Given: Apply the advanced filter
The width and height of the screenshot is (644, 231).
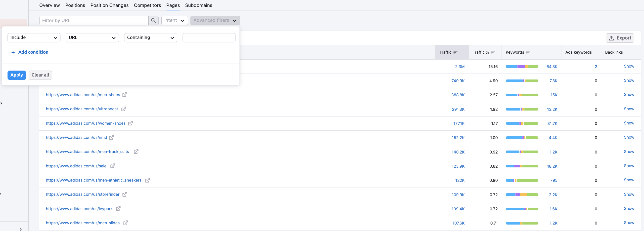Looking at the screenshot, I should (x=17, y=75).
